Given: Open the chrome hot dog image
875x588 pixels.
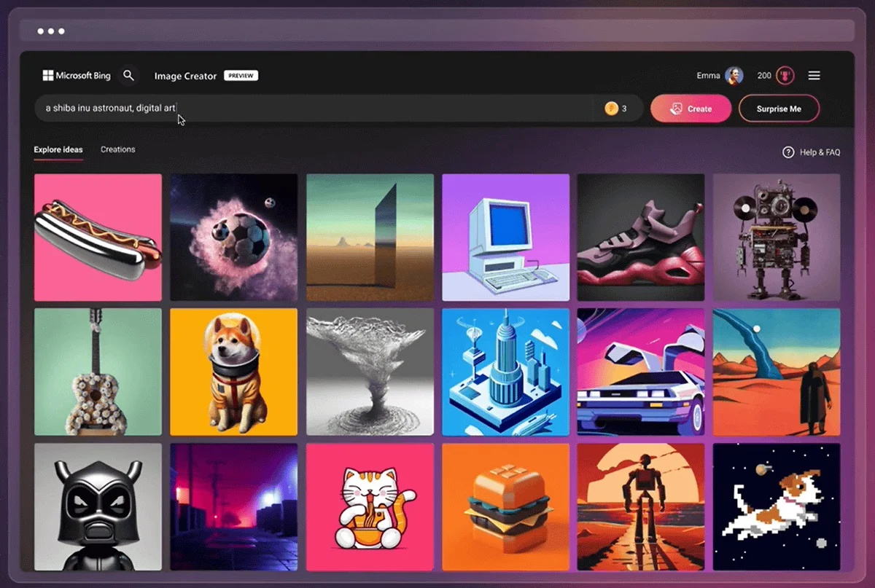Looking at the screenshot, I should (x=98, y=238).
